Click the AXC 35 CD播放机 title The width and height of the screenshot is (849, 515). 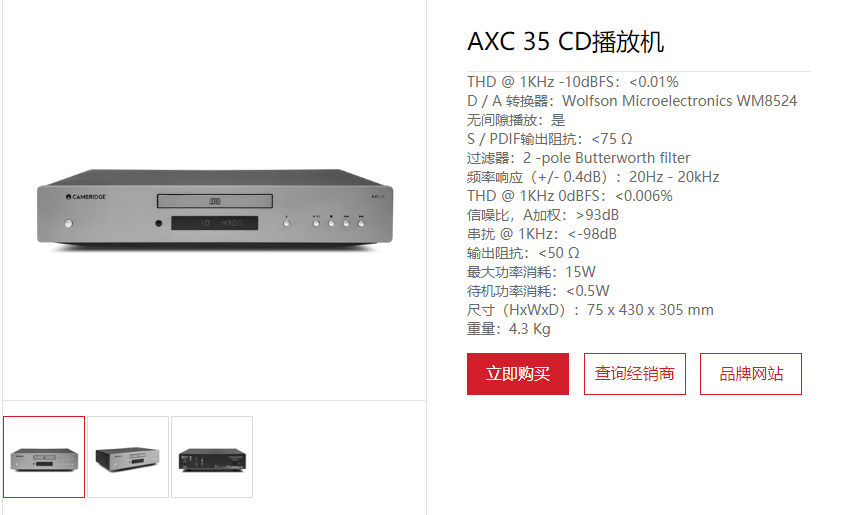(x=566, y=42)
